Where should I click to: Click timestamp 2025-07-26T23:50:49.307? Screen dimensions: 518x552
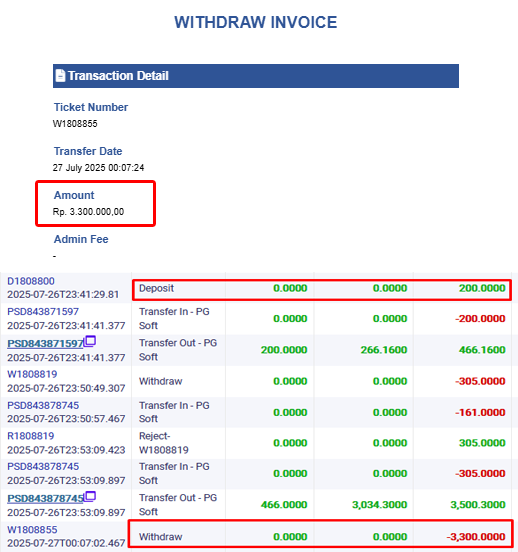click(66, 388)
